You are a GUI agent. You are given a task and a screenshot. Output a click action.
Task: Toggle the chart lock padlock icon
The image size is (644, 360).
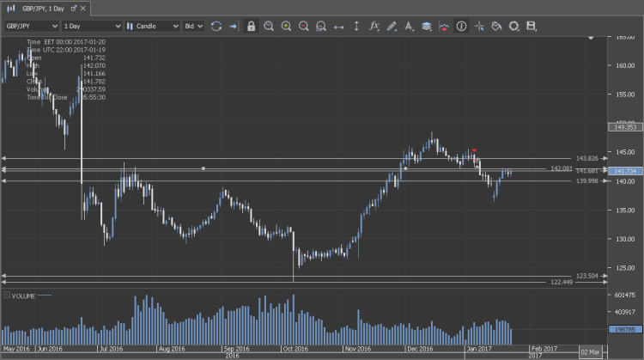pyautogui.click(x=251, y=27)
